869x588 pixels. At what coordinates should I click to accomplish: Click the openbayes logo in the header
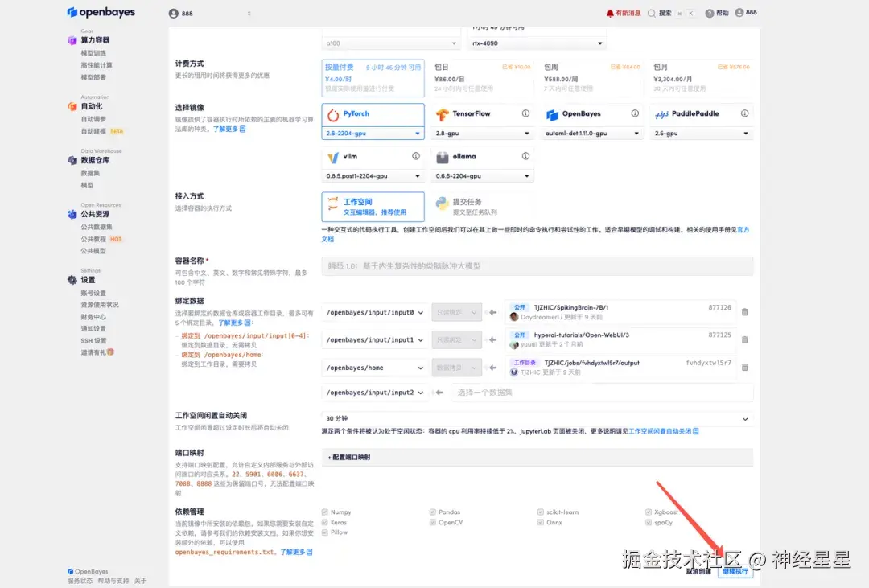(x=101, y=12)
